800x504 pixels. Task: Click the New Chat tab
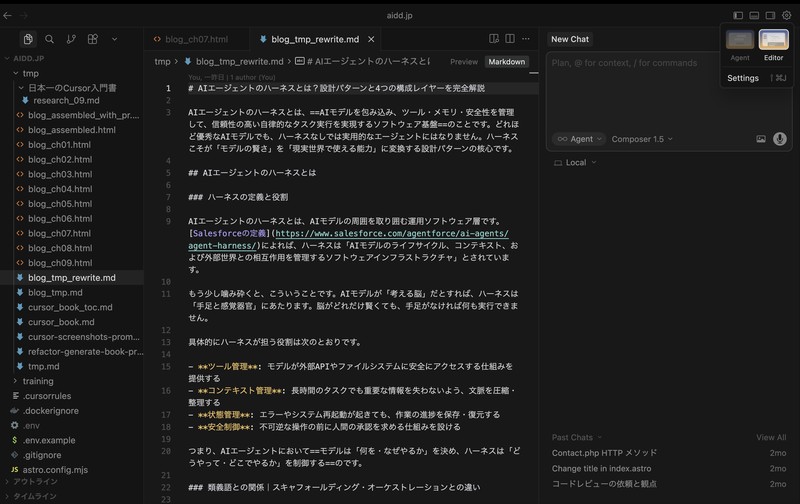569,39
